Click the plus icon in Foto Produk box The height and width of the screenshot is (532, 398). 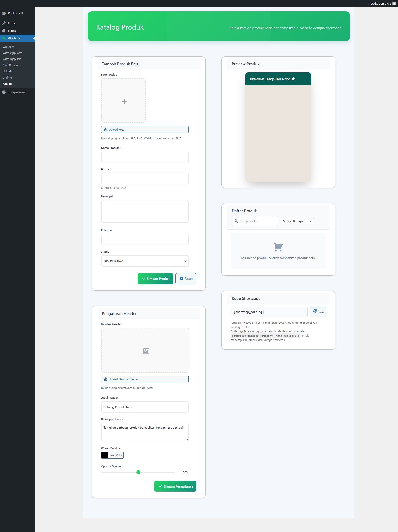pyautogui.click(x=124, y=101)
